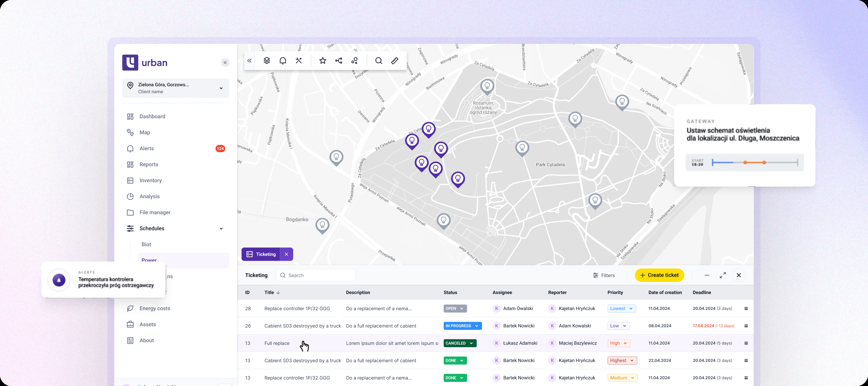The width and height of the screenshot is (868, 386).
Task: Click the lamp marker at Rosarium
Action: [x=487, y=86]
